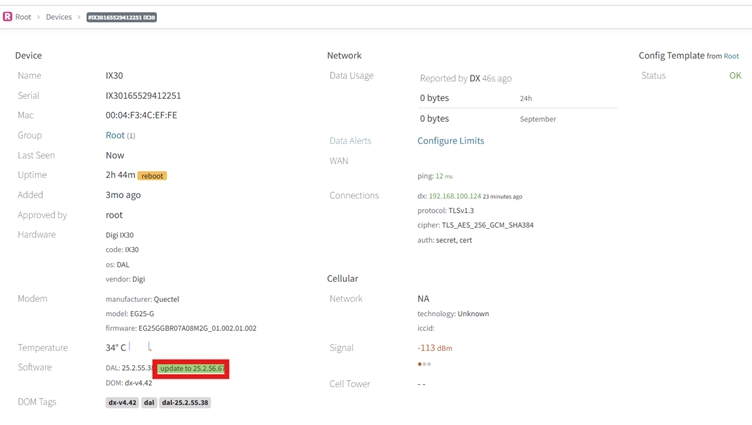Viewport: 752px width, 425px height.
Task: Click the device serial breadcrumb badge
Action: tap(121, 17)
